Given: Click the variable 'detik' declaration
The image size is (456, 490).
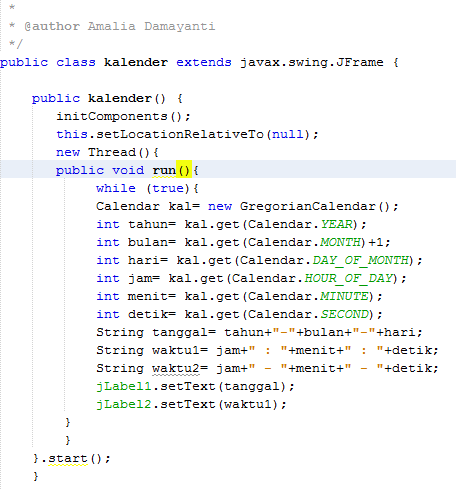Looking at the screenshot, I should pos(148,314).
